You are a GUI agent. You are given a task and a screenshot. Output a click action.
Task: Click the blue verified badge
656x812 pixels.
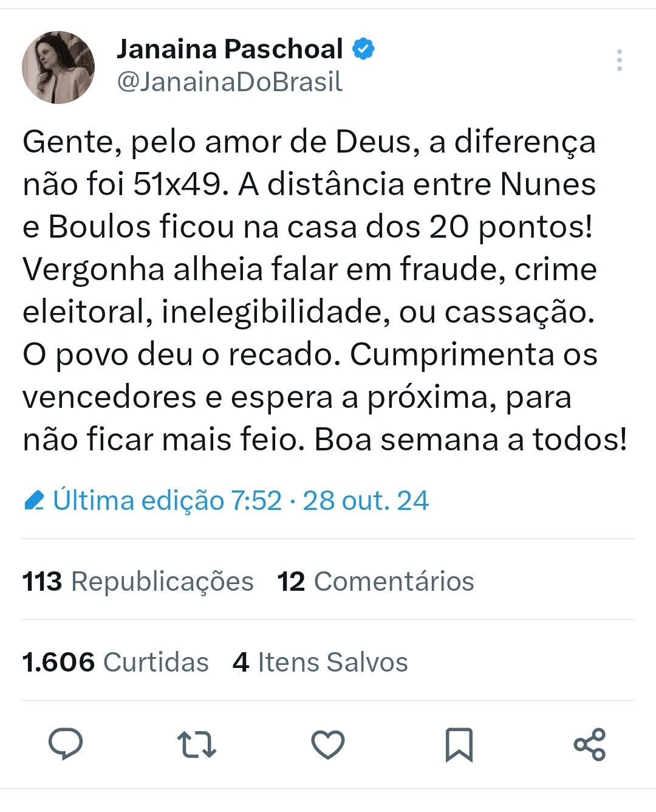pos(363,49)
